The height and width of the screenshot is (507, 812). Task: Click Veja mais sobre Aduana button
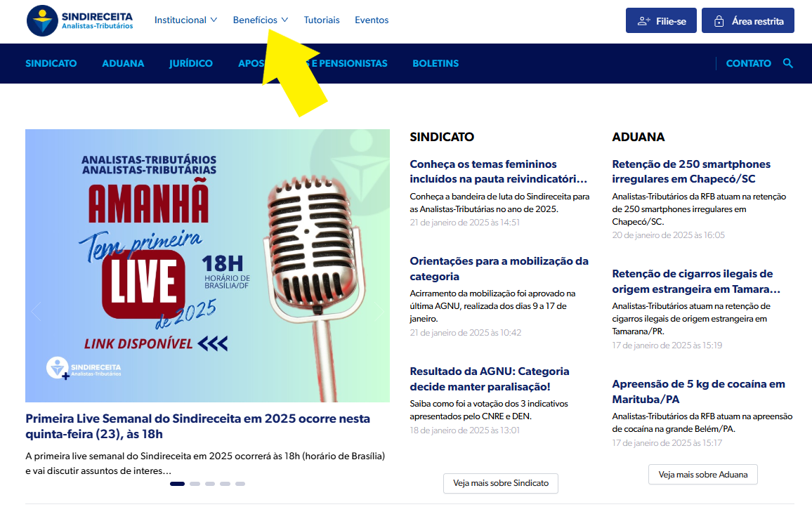pyautogui.click(x=702, y=475)
